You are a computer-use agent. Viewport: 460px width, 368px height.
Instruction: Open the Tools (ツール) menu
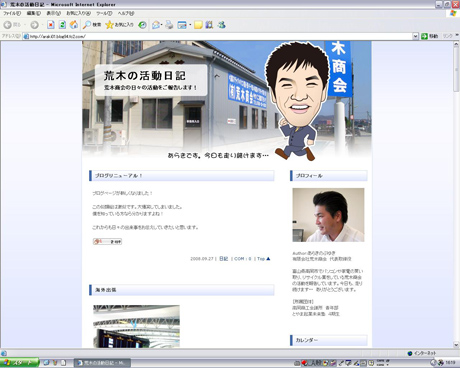coord(104,13)
